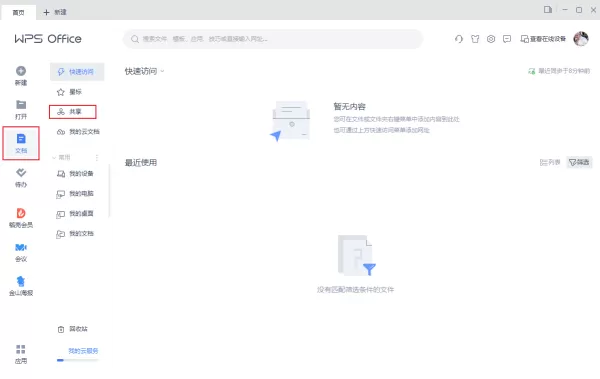Viewport: 600px width, 379px height.
Task: Open 回收站 (Recycle bin)
Action: point(73,329)
